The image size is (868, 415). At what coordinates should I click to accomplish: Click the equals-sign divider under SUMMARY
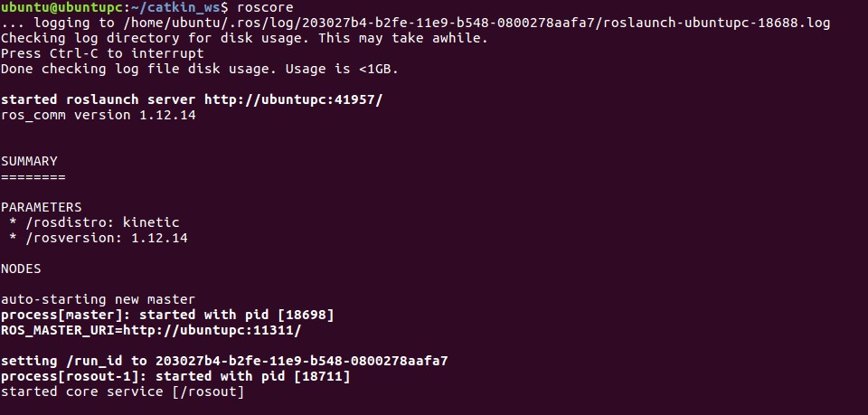tap(33, 176)
